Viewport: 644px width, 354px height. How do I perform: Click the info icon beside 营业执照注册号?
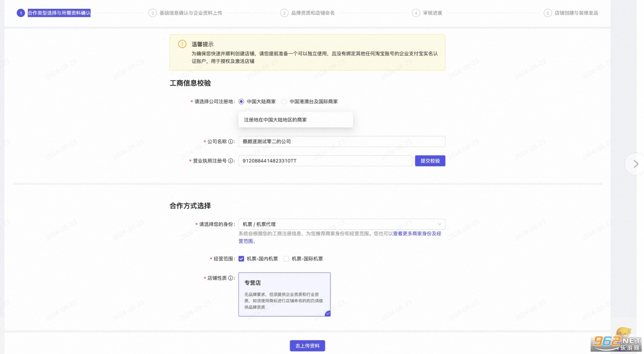pyautogui.click(x=230, y=161)
